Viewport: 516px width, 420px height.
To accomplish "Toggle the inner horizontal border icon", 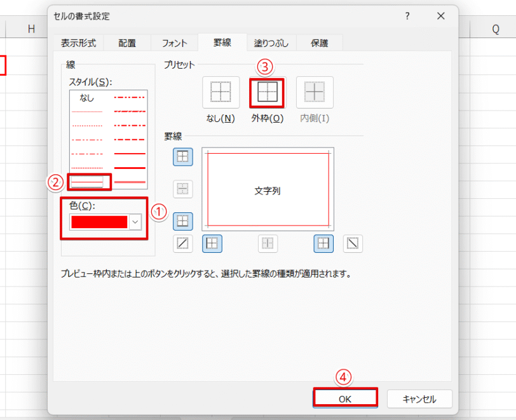I will 183,189.
